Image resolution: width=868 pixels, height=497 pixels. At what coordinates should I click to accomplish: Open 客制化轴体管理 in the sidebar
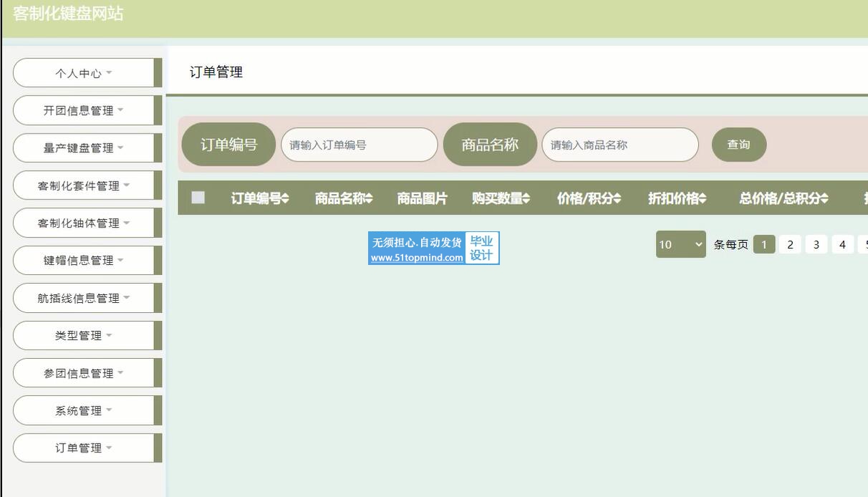click(84, 223)
